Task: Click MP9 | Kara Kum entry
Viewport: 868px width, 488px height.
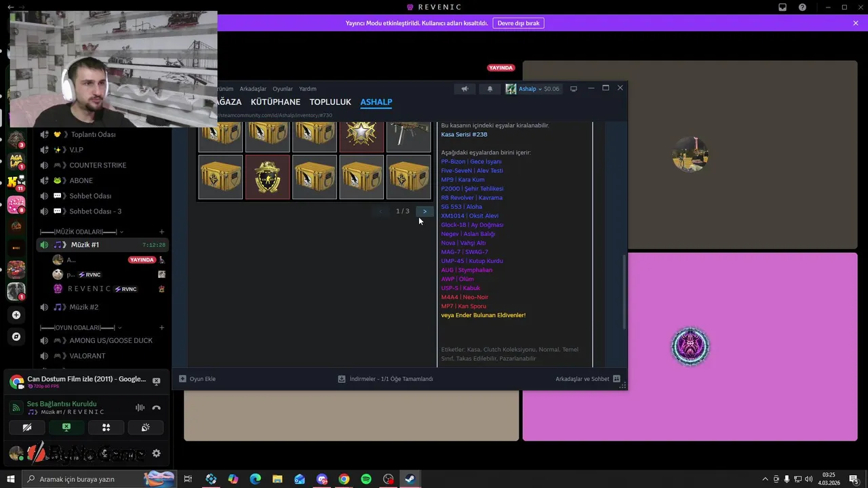Action: [462, 180]
